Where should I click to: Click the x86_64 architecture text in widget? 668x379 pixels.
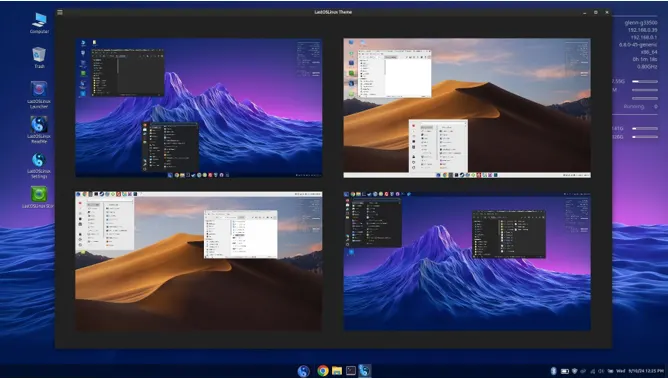point(649,52)
